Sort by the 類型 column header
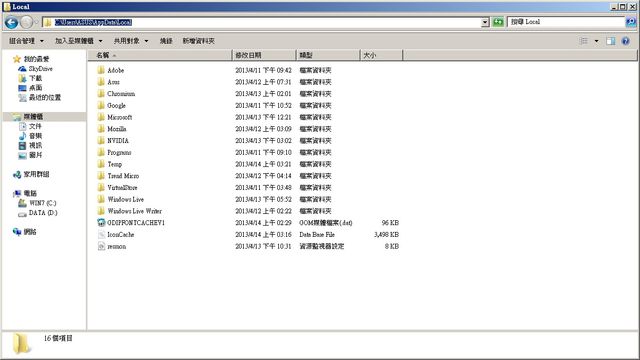 pyautogui.click(x=328, y=55)
